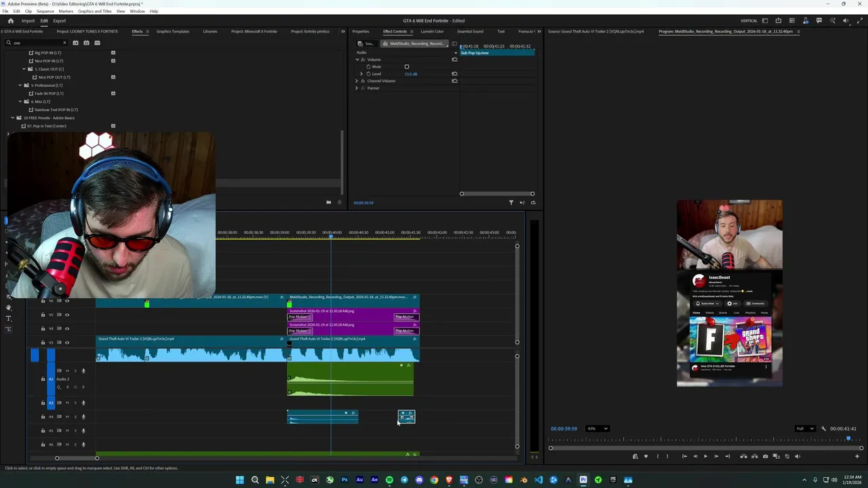Image resolution: width=868 pixels, height=488 pixels.
Task: Open the Graphics and Titles menu
Action: [x=95, y=11]
